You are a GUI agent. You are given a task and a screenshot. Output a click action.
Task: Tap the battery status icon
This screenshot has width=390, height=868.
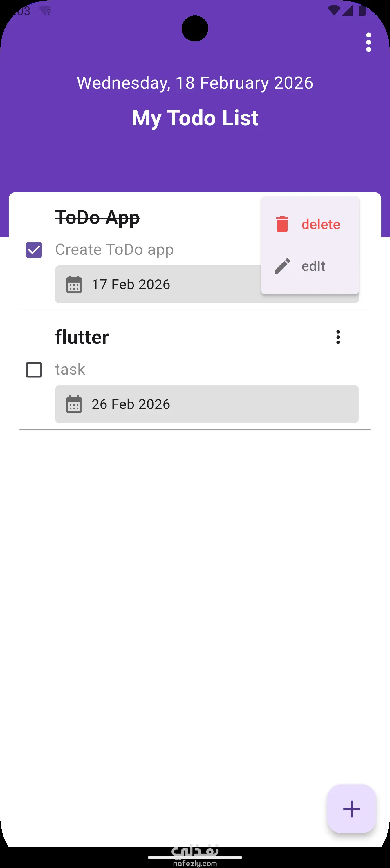coord(362,10)
